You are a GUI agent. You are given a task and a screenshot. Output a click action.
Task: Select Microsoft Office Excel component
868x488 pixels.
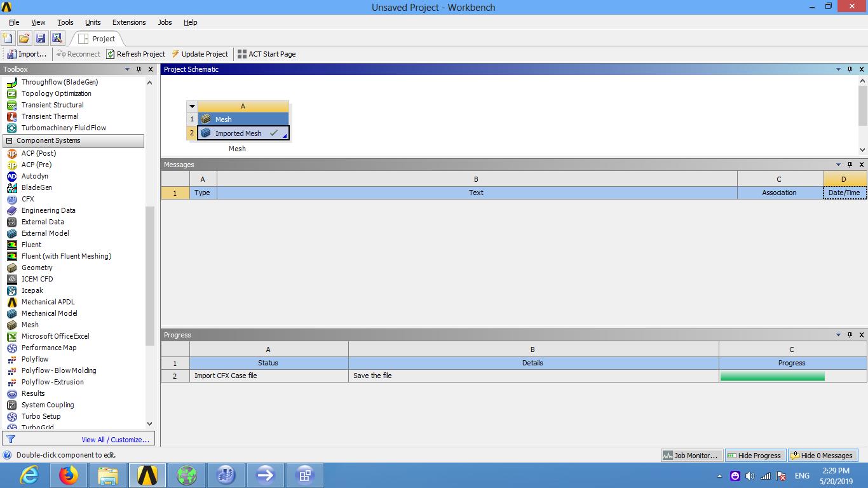point(55,336)
